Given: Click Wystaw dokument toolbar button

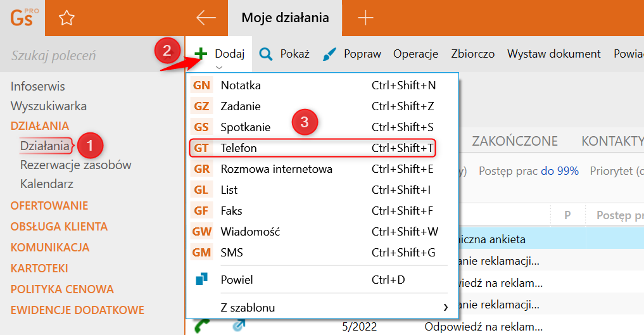Looking at the screenshot, I should coord(553,54).
